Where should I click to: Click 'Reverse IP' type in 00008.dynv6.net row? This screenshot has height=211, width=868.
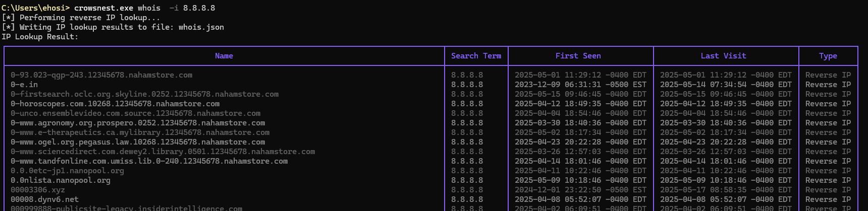[828, 199]
